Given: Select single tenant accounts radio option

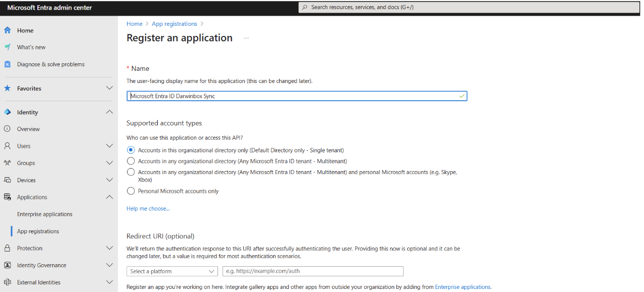Looking at the screenshot, I should tap(131, 150).
